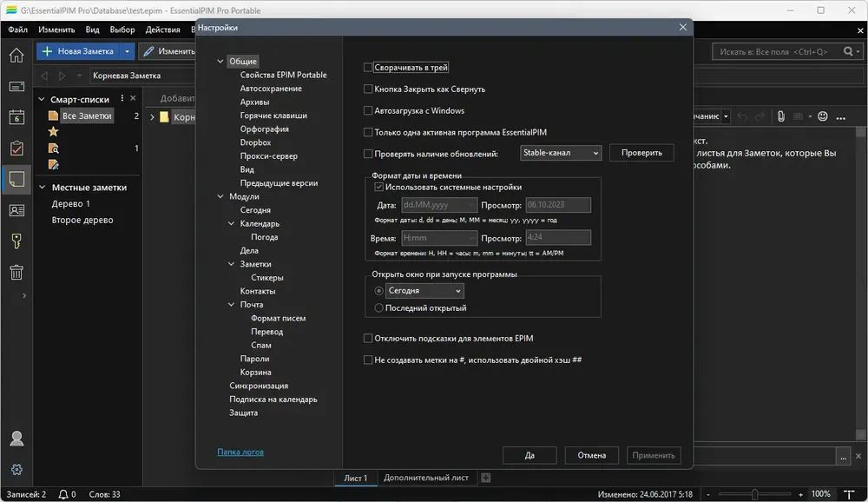The width and height of the screenshot is (868, 502).
Task: Check Отключить подсказки для элементов EPIM
Action: (x=367, y=338)
